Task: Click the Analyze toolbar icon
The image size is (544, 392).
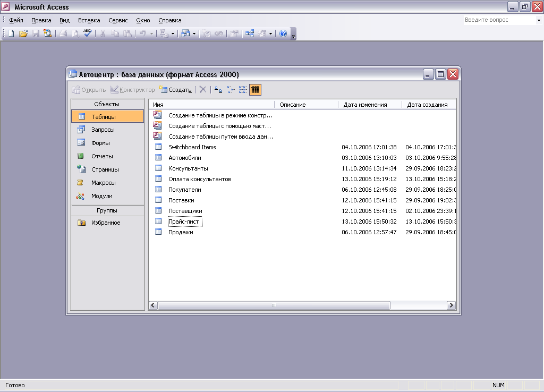Action: (185, 33)
